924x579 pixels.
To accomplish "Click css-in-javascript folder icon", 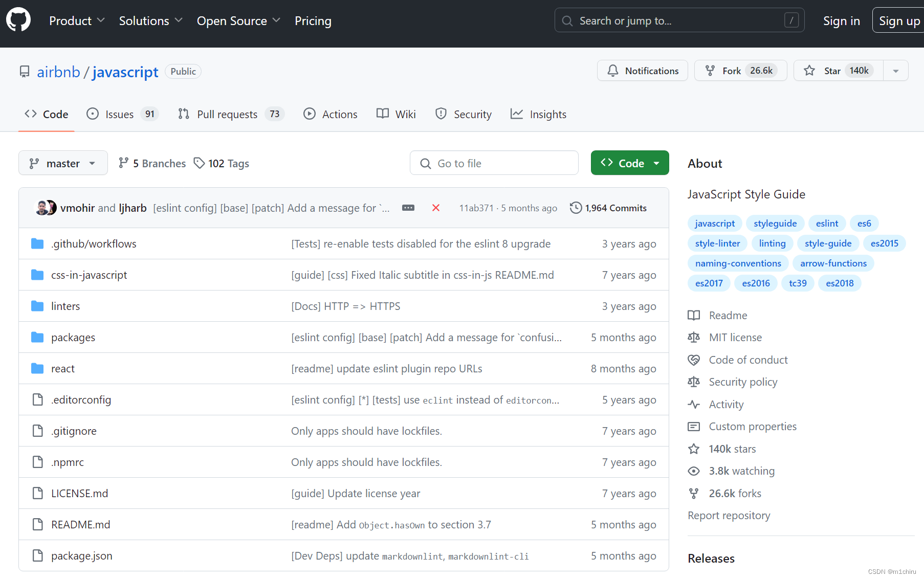I will 37,275.
